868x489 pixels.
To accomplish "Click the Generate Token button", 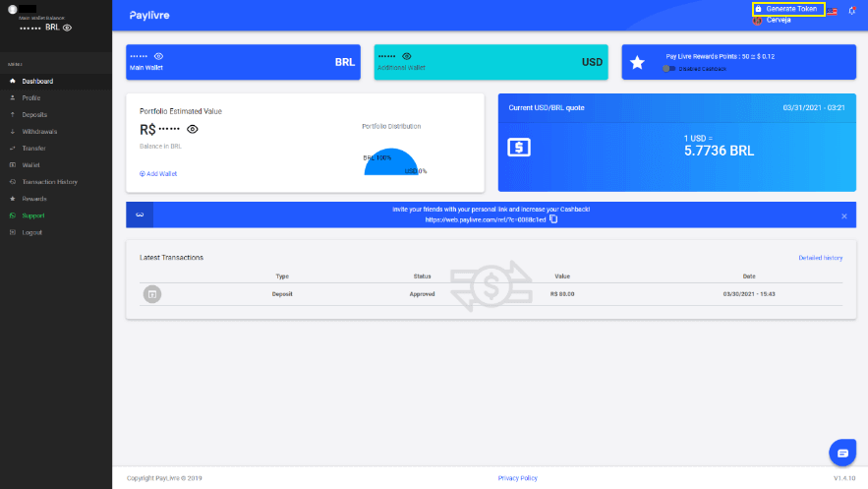I will tap(787, 9).
